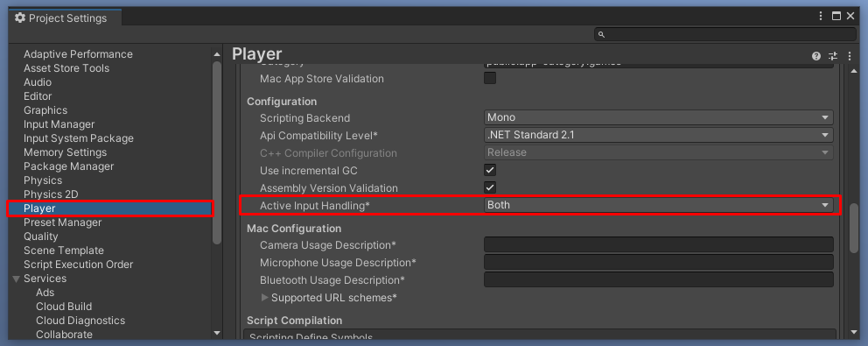Viewport: 868px width, 346px height.
Task: Select Input Manager in sidebar
Action: [59, 124]
